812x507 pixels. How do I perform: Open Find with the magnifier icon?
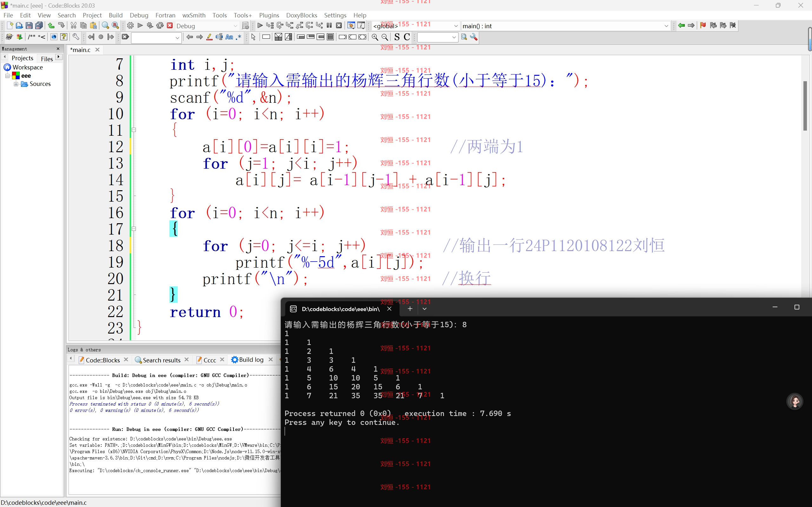pyautogui.click(x=105, y=25)
